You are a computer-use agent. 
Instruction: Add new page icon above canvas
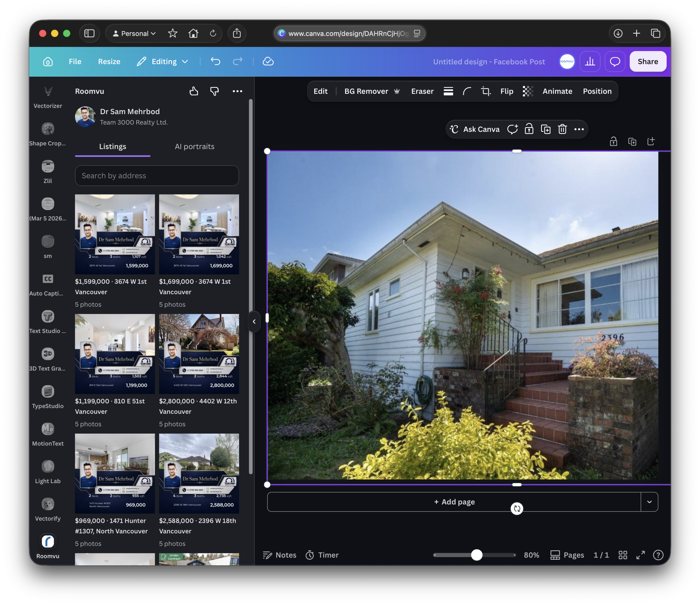(x=651, y=141)
